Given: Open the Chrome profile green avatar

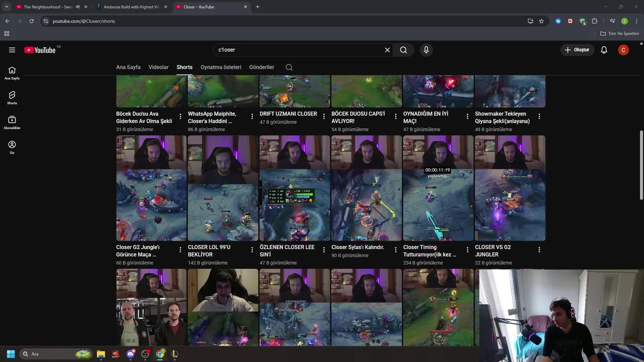Looking at the screenshot, I should tap(624, 21).
